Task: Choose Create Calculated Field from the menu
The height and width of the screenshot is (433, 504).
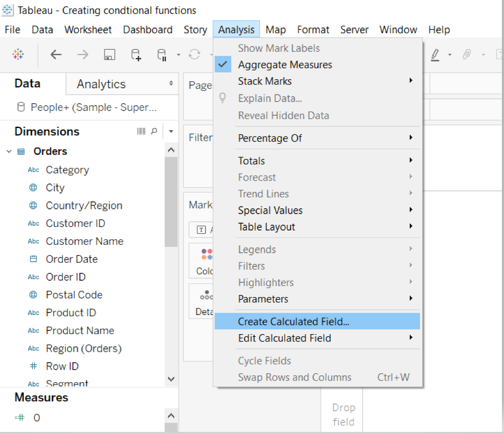Action: point(318,321)
